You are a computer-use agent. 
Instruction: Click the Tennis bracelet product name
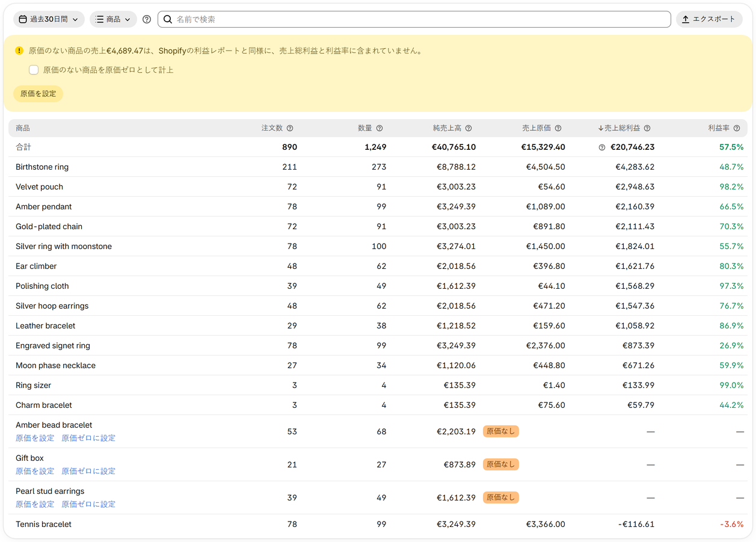click(43, 524)
